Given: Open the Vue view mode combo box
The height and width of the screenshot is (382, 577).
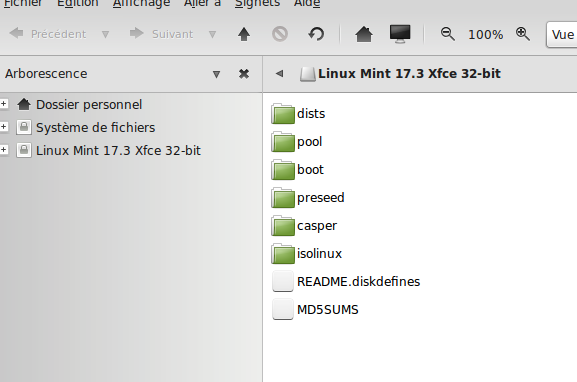Looking at the screenshot, I should (562, 35).
